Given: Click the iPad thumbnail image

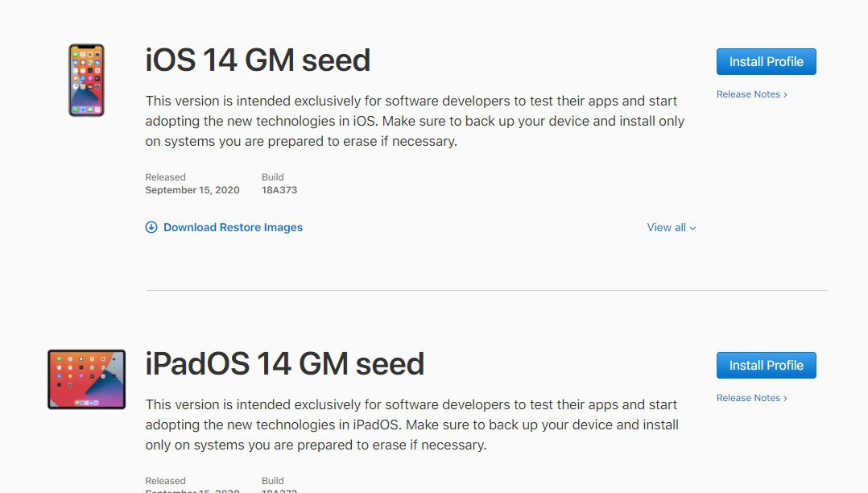Looking at the screenshot, I should pyautogui.click(x=86, y=379).
